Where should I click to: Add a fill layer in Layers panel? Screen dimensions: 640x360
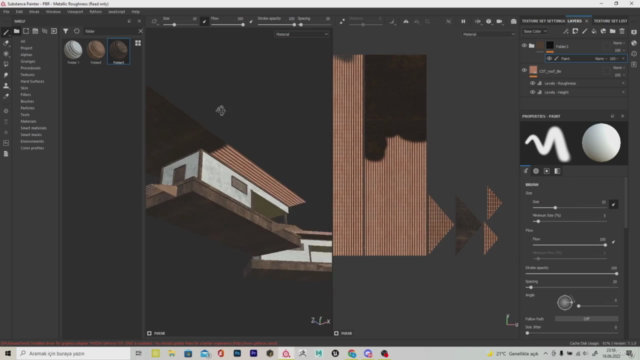(x=594, y=31)
